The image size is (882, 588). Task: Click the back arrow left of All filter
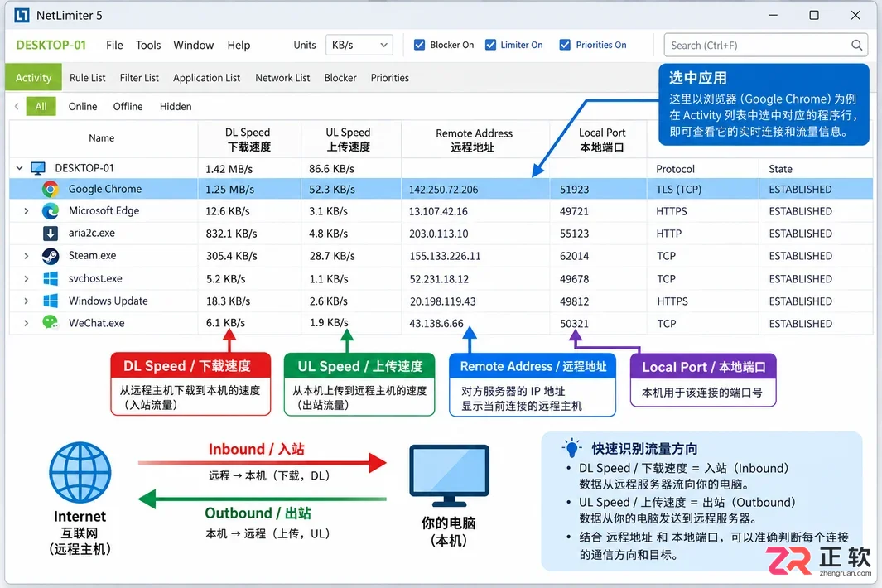[x=17, y=106]
